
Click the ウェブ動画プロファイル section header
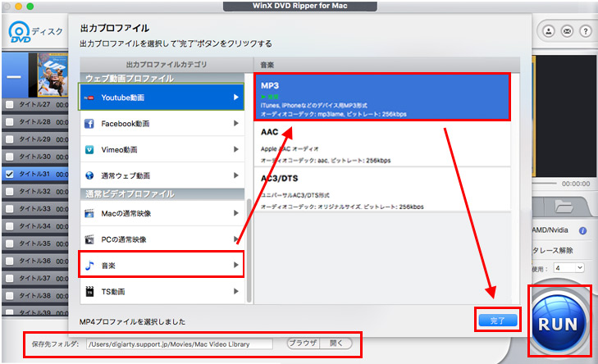point(162,79)
